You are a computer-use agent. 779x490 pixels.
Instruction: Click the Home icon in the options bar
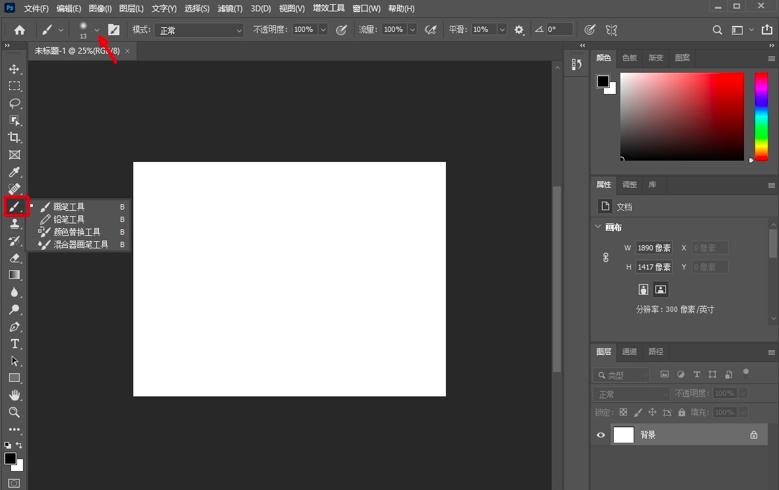click(19, 30)
